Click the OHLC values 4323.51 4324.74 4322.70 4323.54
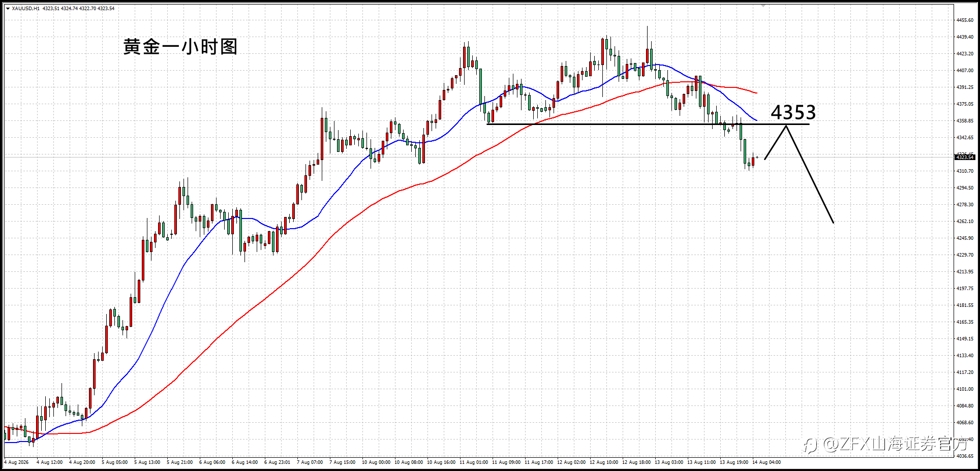 click(x=79, y=8)
